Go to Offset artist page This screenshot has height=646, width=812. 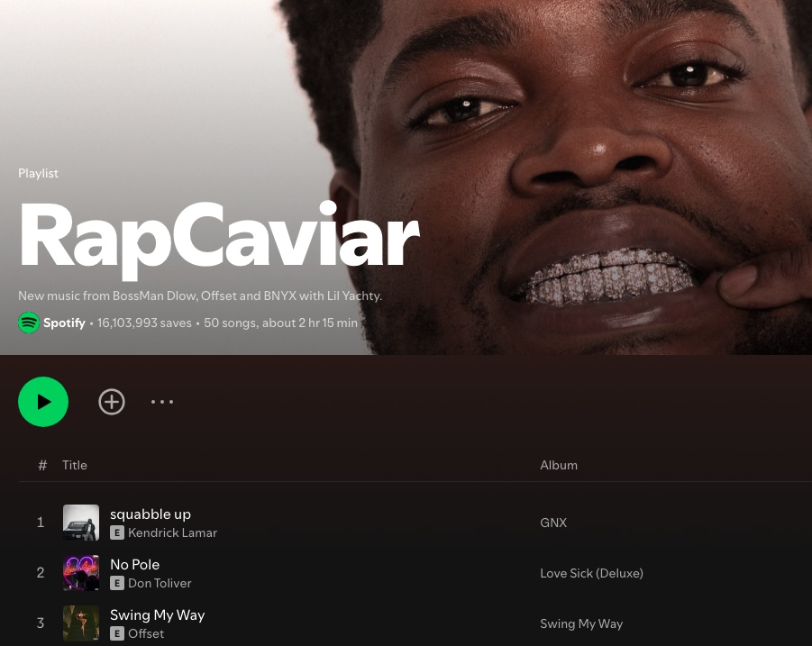click(x=146, y=633)
